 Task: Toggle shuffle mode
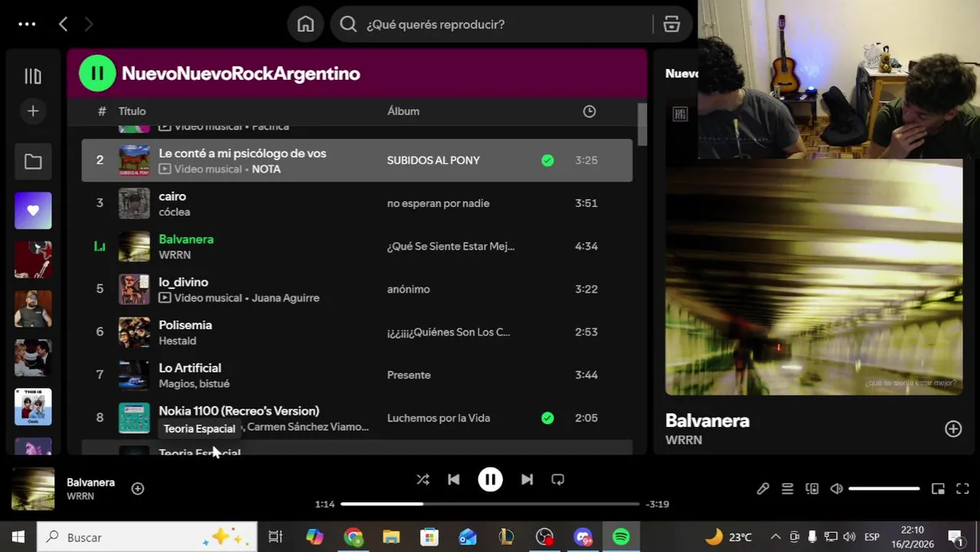click(423, 480)
